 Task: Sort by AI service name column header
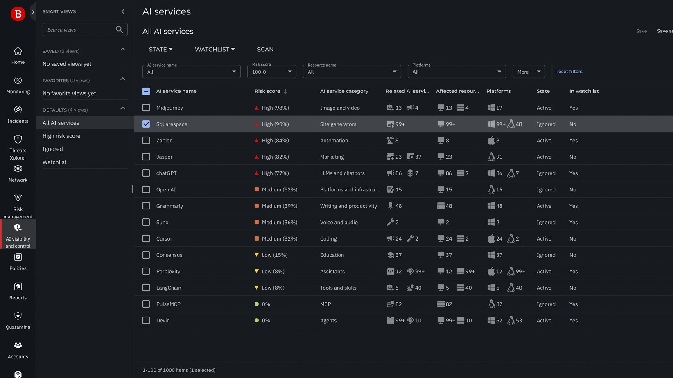coord(176,91)
